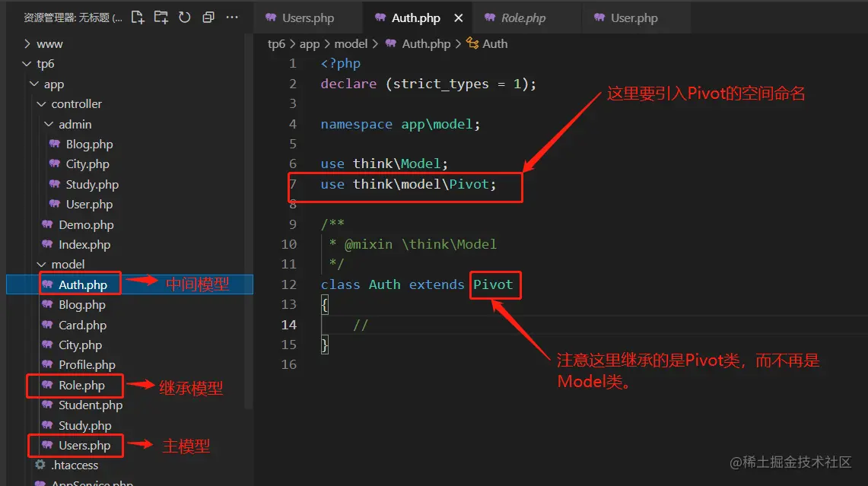Viewport: 868px width, 486px height.
Task: Click 'declare (strict_types = 1);' line
Action: (428, 84)
